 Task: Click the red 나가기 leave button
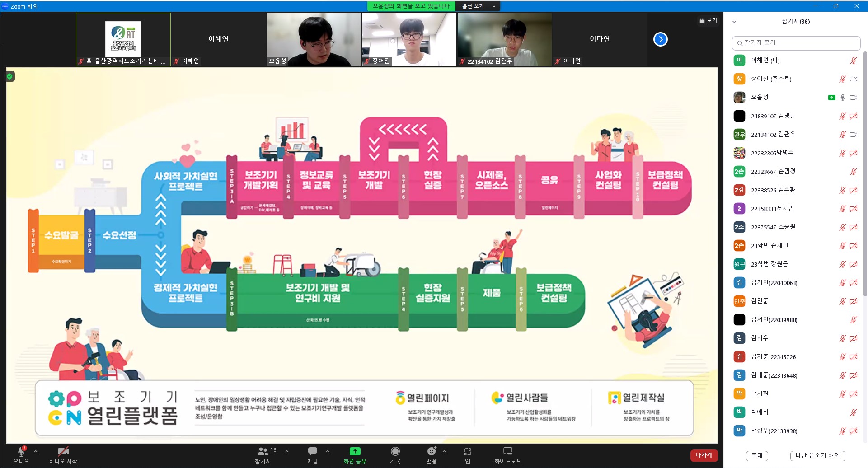(704, 455)
